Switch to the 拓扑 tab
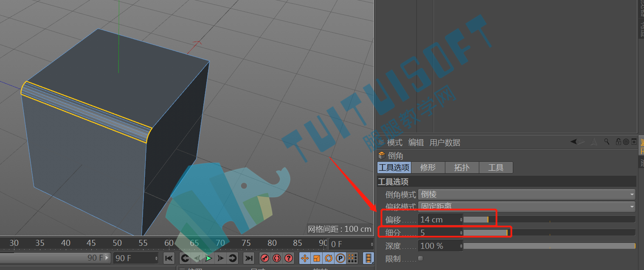This screenshot has width=644, height=270. tap(462, 167)
